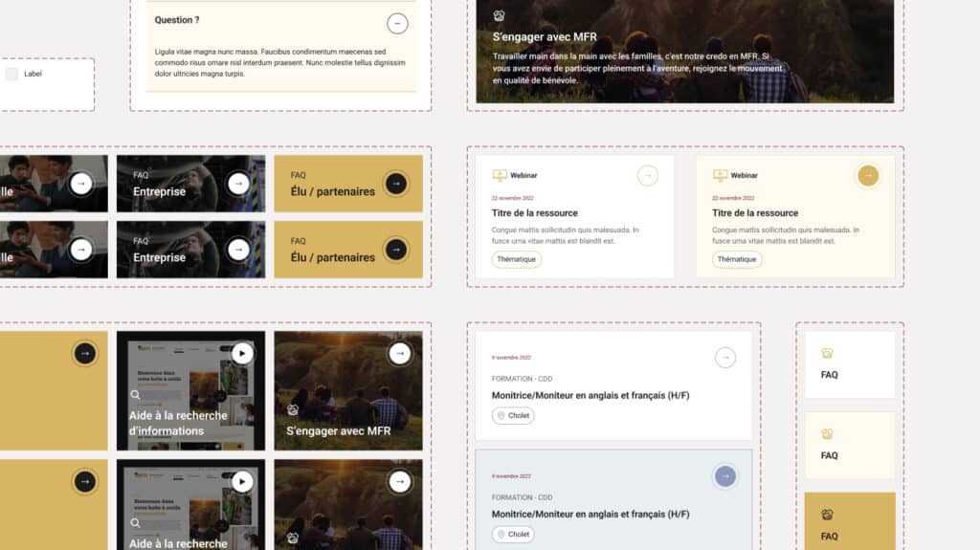
Task: Click outlined arrow on white job offer card
Action: pyautogui.click(x=725, y=358)
